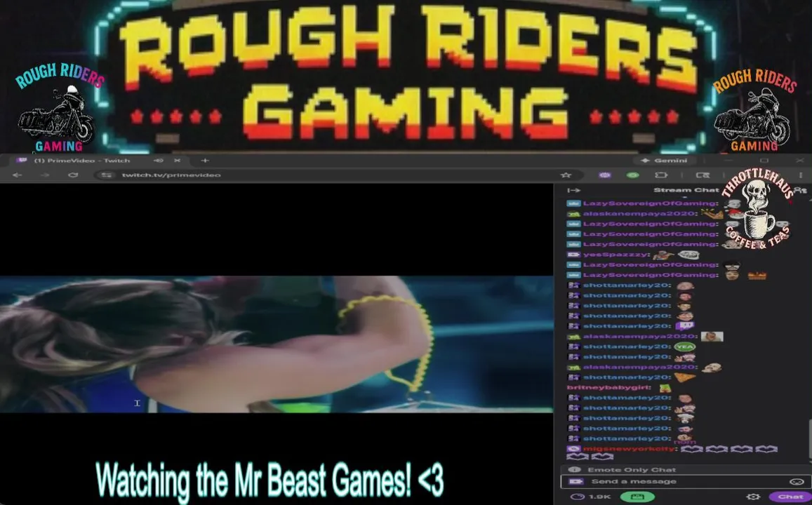
Task: View site information icon in address bar
Action: click(x=107, y=175)
